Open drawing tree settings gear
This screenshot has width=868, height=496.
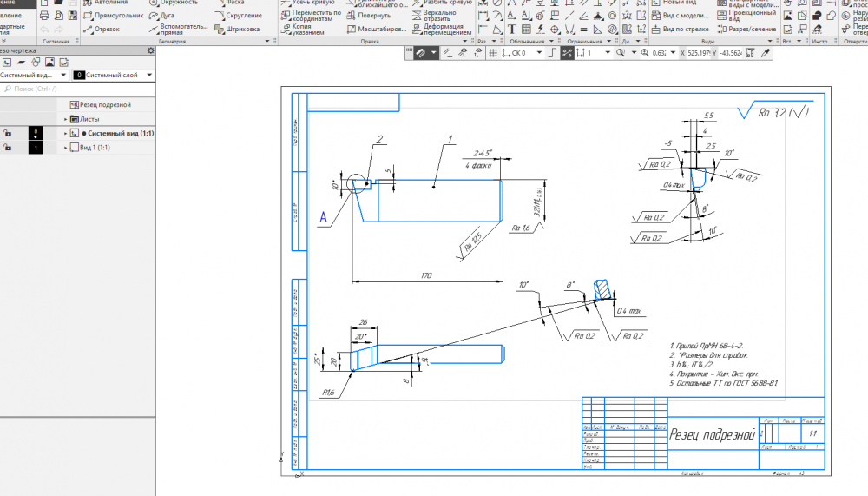(x=150, y=51)
